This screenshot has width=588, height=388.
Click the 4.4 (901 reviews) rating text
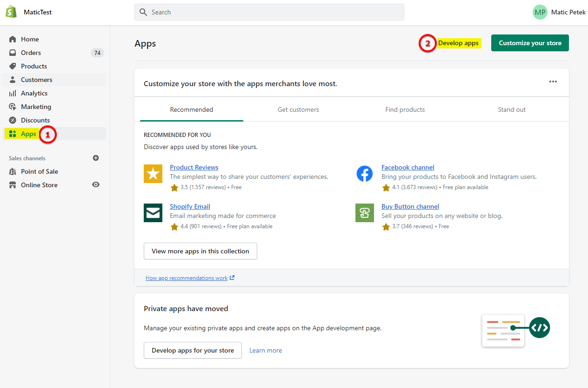[x=201, y=226]
